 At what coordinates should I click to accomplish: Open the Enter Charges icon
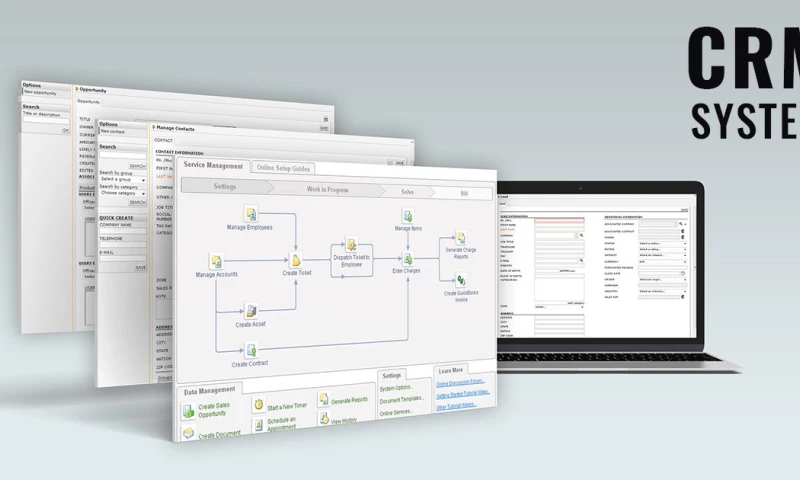point(408,259)
